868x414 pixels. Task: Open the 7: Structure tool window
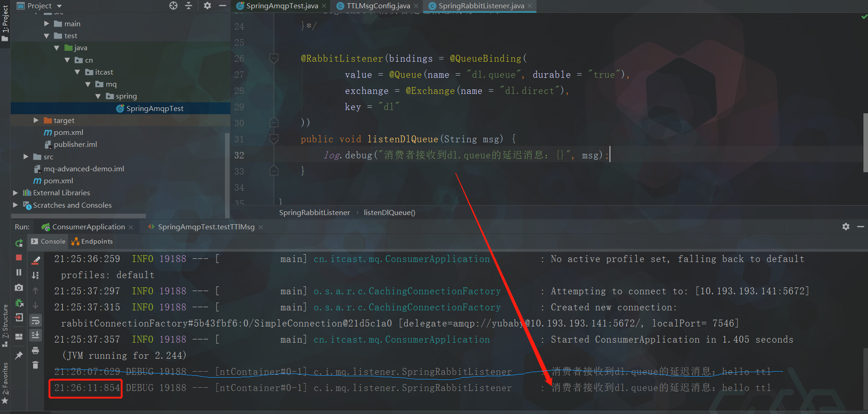point(5,325)
